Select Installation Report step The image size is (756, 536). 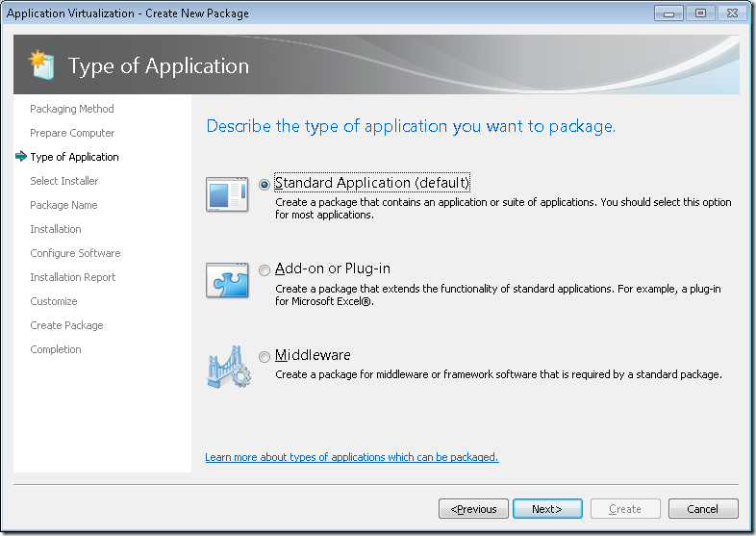pyautogui.click(x=73, y=277)
